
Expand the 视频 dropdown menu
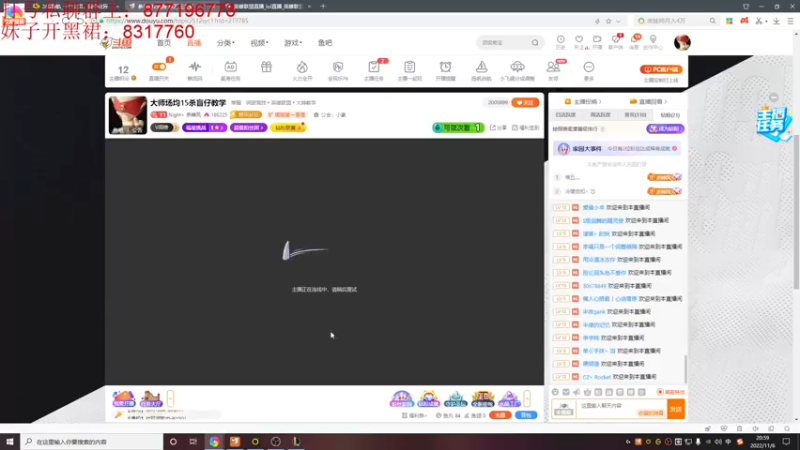[259, 43]
